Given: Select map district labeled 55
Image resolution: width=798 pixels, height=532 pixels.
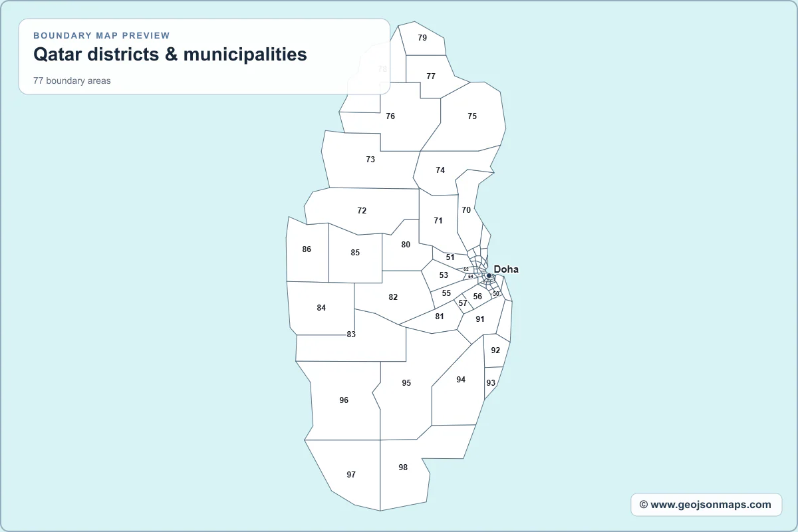Looking at the screenshot, I should [x=446, y=293].
